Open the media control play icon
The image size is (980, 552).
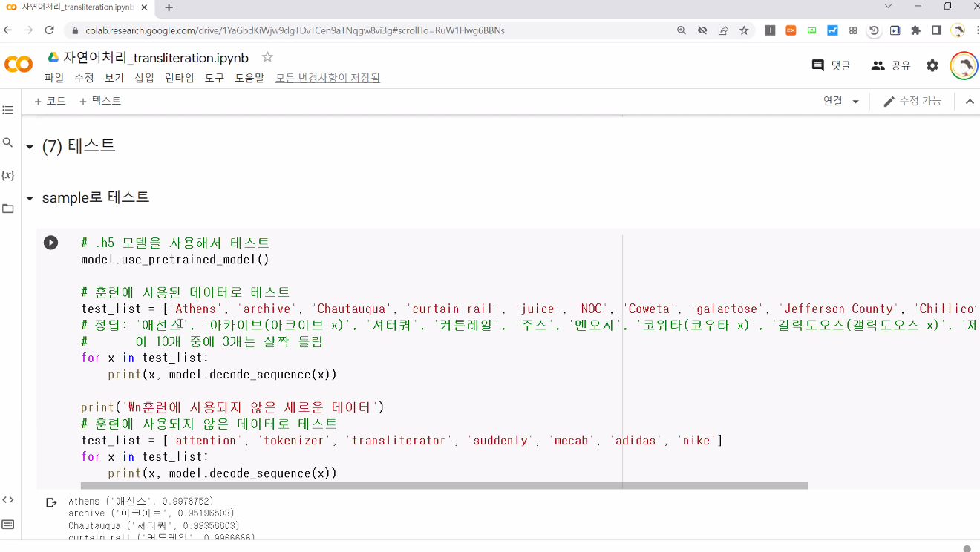tap(895, 30)
